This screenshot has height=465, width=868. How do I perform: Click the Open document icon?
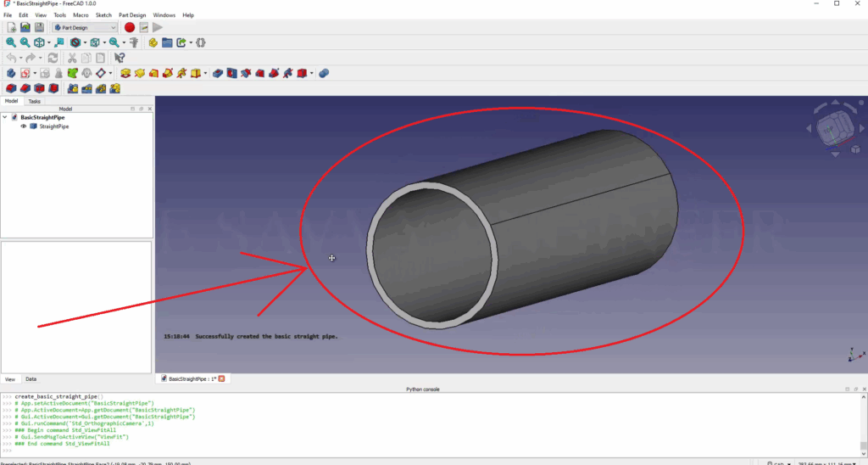(x=25, y=27)
